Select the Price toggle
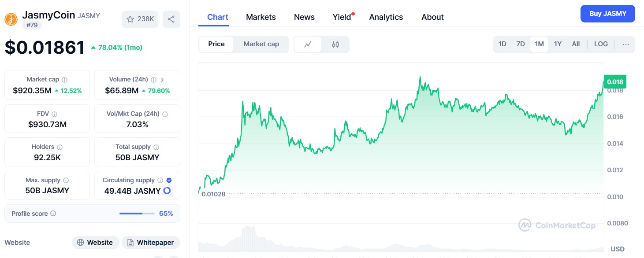 (x=216, y=44)
